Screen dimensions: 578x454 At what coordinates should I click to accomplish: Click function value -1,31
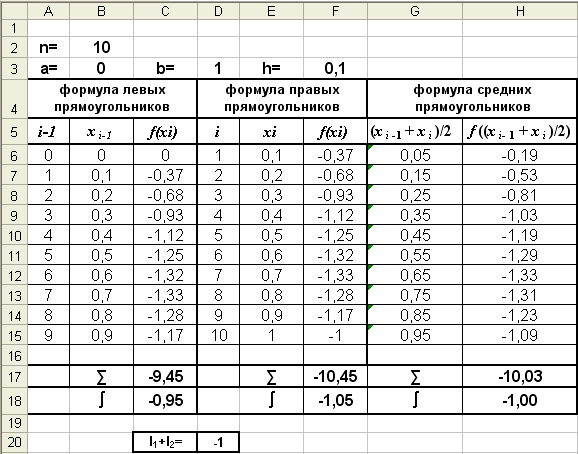point(520,295)
